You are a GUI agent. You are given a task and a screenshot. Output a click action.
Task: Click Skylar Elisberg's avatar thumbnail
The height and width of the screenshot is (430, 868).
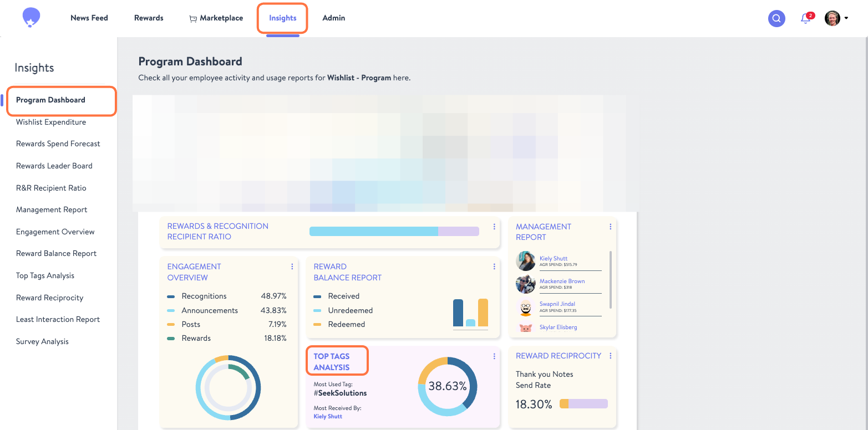pos(525,327)
